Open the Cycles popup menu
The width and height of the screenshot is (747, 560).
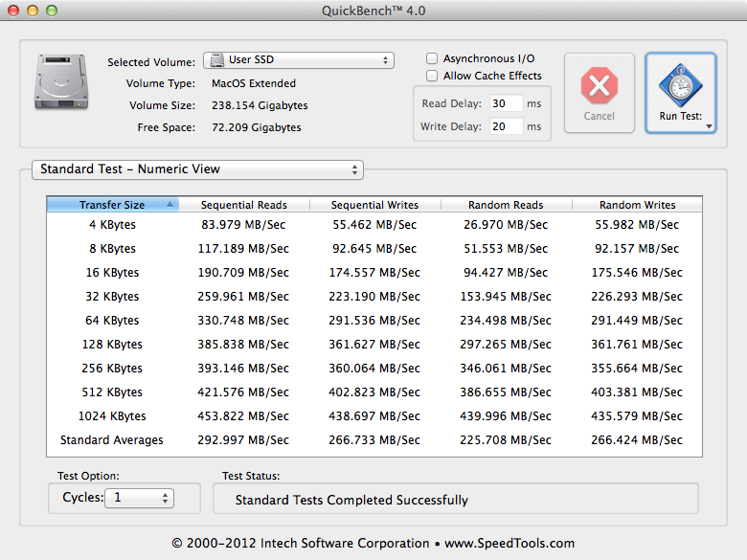pos(139,498)
